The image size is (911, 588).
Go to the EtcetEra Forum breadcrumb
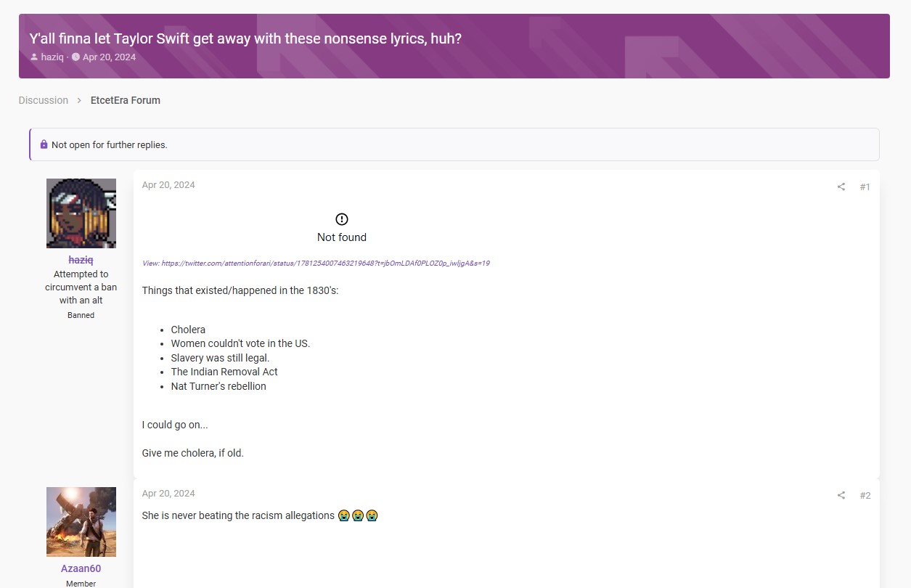coord(126,100)
